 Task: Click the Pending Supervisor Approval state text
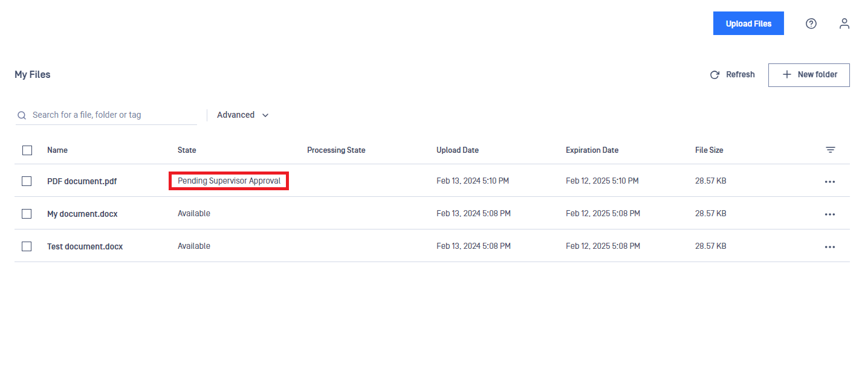click(229, 181)
